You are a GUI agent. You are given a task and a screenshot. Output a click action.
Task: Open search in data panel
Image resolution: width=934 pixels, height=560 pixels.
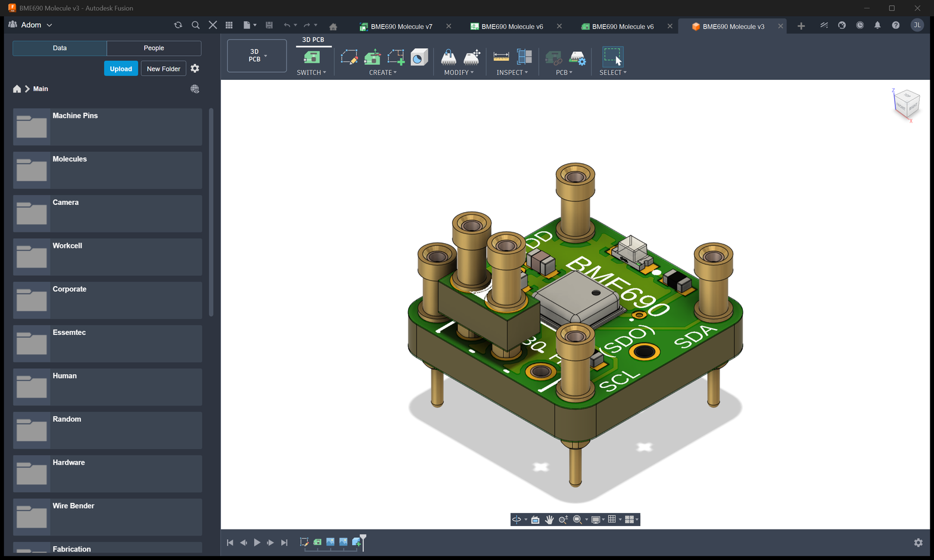195,25
